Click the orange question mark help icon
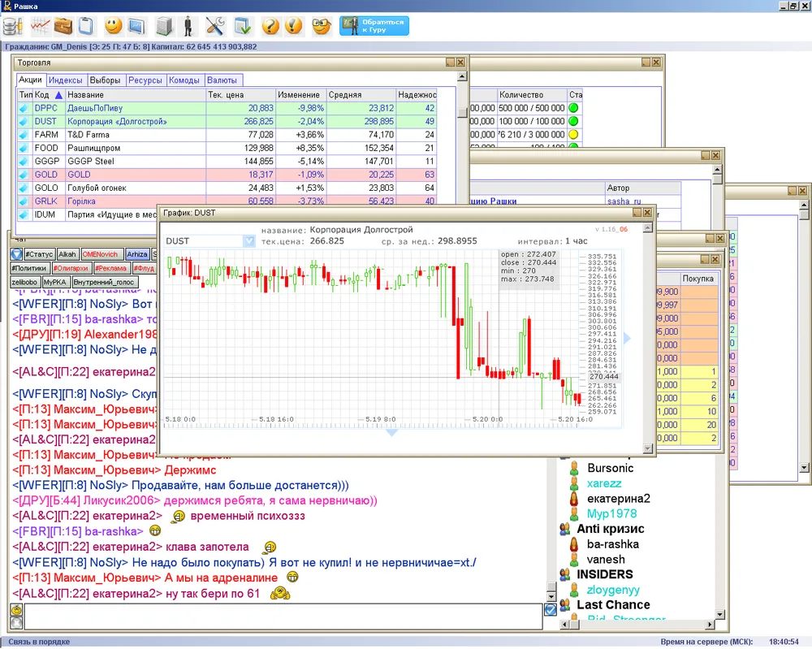The width and height of the screenshot is (812, 649). click(270, 26)
